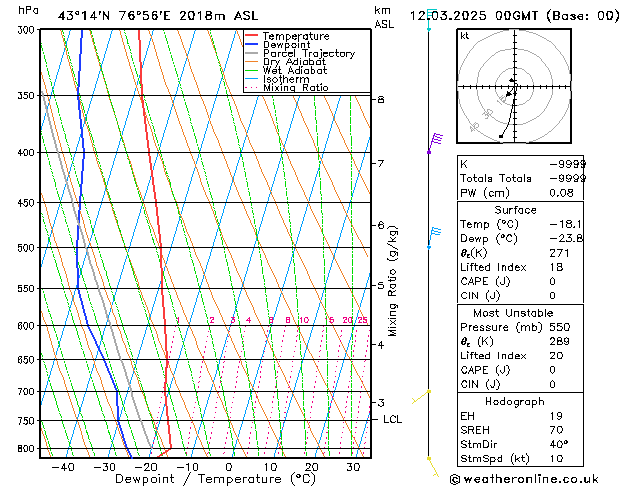Screen dimensions: 629x486
Task: Click the 'kt' unit label in hodograph
Action: 465,36
